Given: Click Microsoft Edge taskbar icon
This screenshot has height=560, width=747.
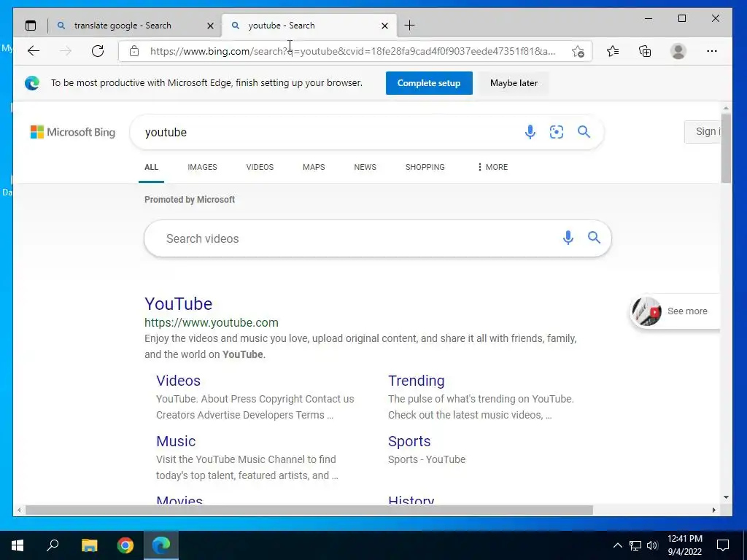Looking at the screenshot, I should coord(161,545).
